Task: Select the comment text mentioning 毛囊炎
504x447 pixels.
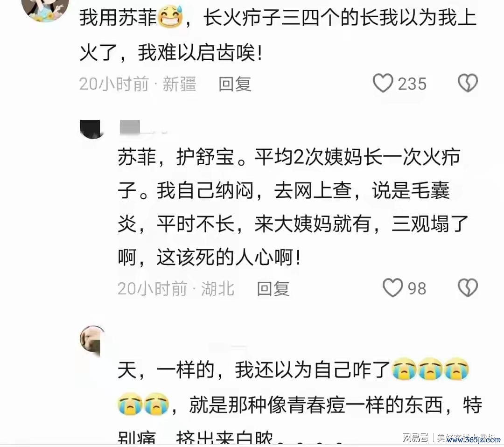Action: click(293, 207)
